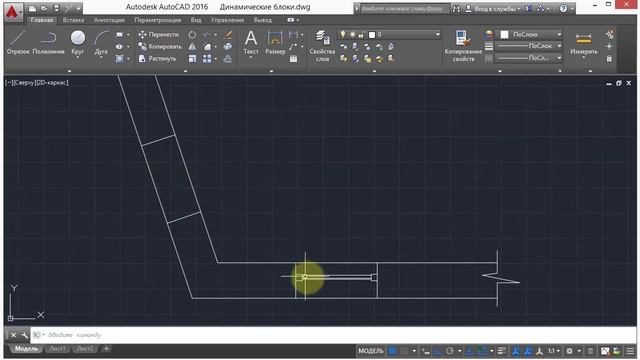Toggle ortho mode in status bar
The height and width of the screenshot is (360, 640).
pyautogui.click(x=438, y=351)
